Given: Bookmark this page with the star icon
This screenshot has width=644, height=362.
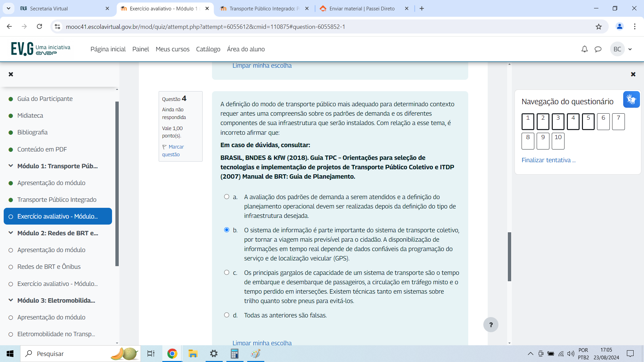Looking at the screenshot, I should click(599, 26).
